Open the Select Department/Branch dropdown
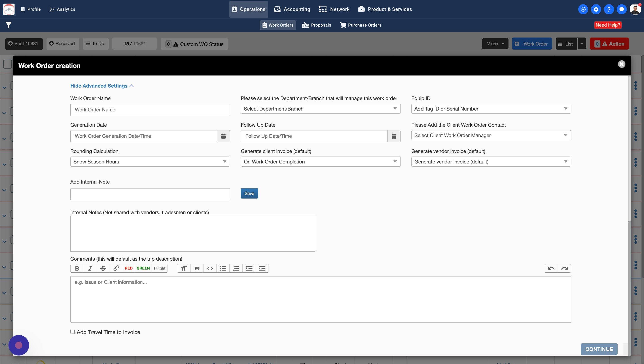 tap(320, 109)
